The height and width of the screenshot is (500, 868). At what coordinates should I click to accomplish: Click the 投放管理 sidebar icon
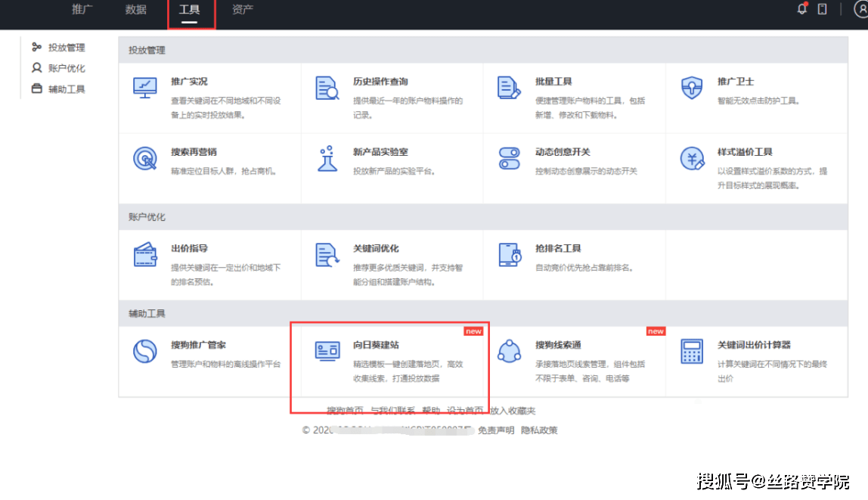[x=36, y=47]
